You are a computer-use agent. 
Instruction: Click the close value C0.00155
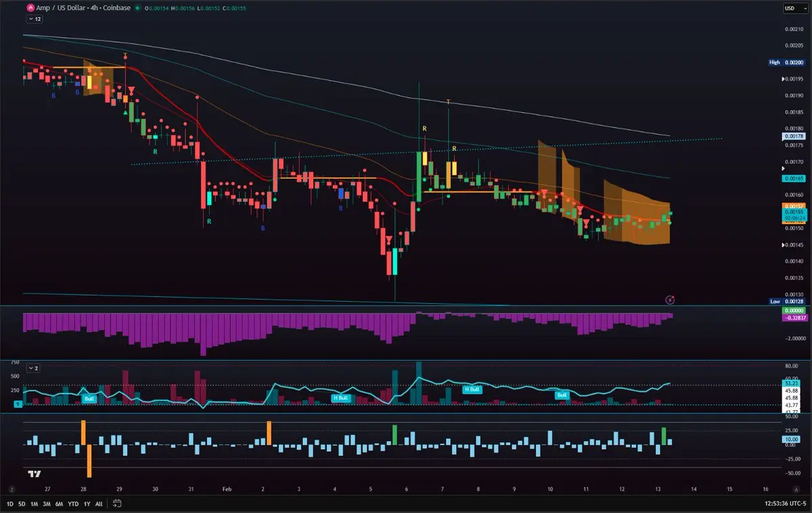[x=235, y=8]
